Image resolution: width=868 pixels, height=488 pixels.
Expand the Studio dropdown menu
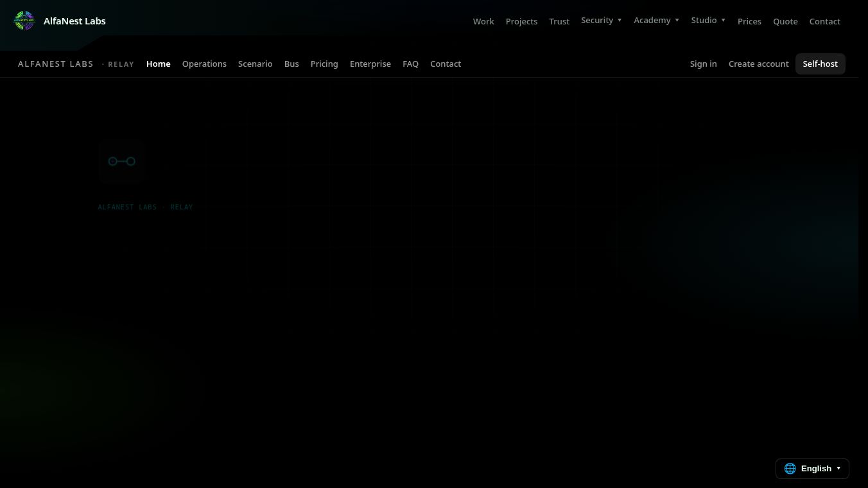click(708, 21)
